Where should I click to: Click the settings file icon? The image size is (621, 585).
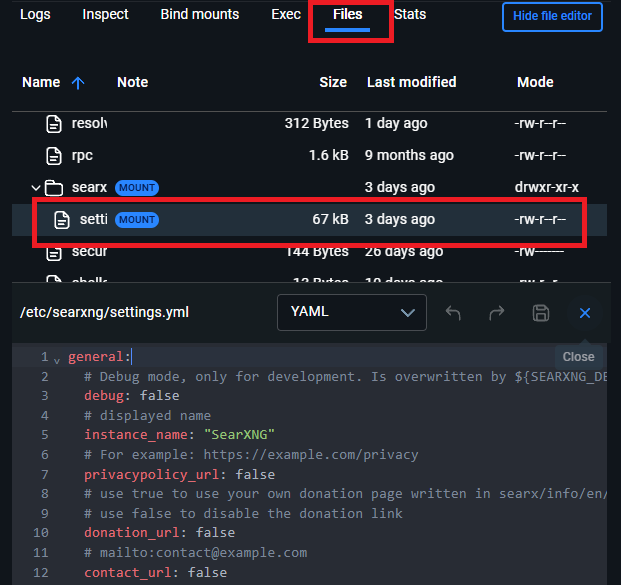coord(62,220)
